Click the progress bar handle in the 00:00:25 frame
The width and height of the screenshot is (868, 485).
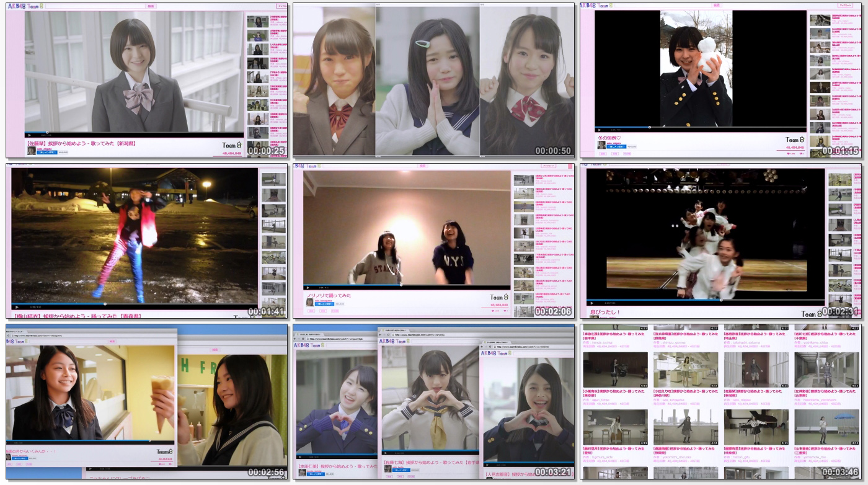(x=47, y=132)
